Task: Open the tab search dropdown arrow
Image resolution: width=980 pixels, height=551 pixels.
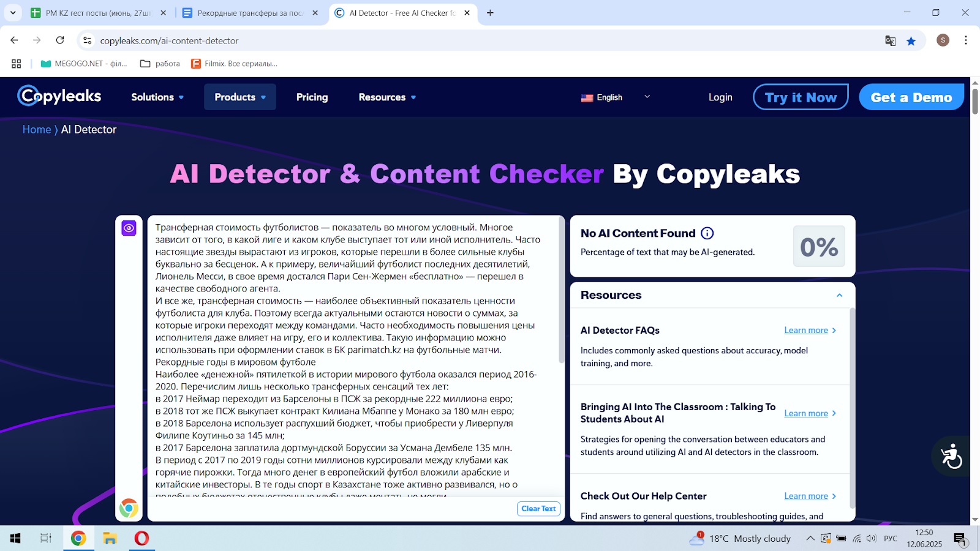Action: click(13, 13)
